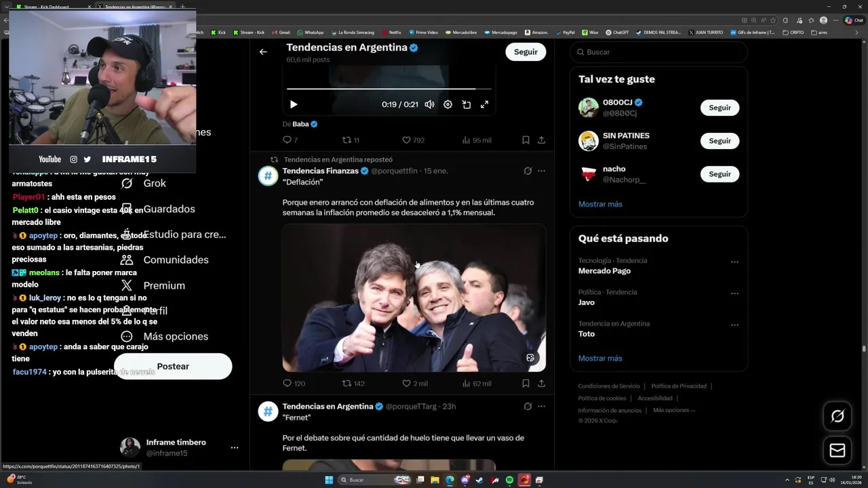Bookmark the Deflación post

coord(526,384)
